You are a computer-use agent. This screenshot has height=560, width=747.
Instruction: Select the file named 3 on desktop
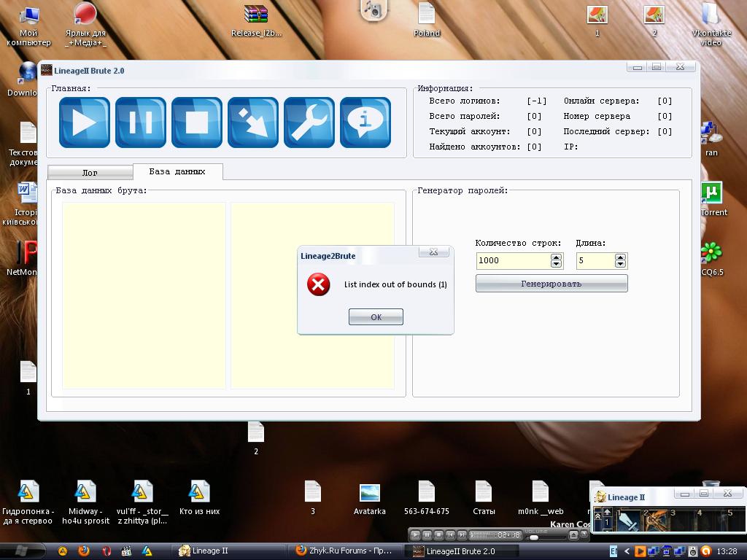point(312,498)
